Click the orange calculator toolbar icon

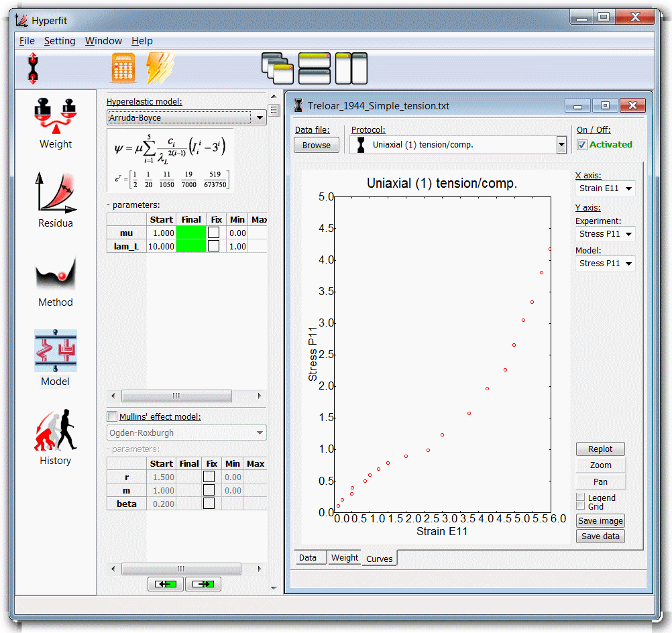coord(123,68)
